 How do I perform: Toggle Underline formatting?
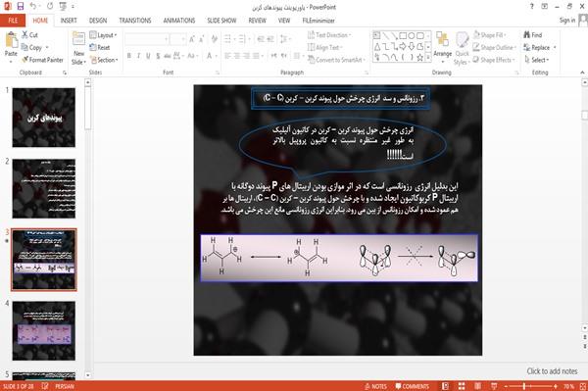(148, 56)
